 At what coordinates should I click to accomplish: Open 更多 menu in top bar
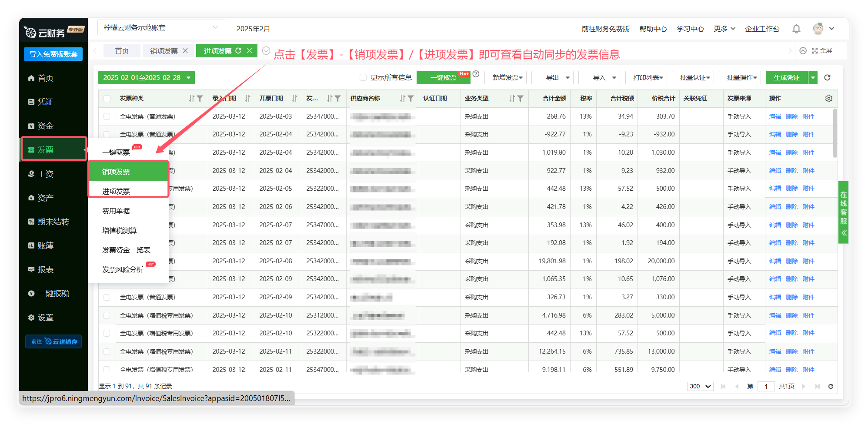[x=724, y=29]
